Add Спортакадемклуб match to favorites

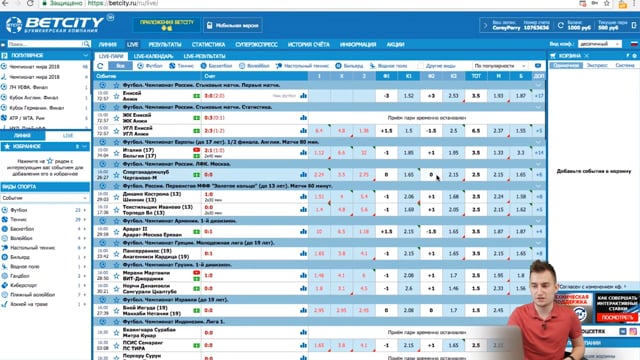pos(116,175)
